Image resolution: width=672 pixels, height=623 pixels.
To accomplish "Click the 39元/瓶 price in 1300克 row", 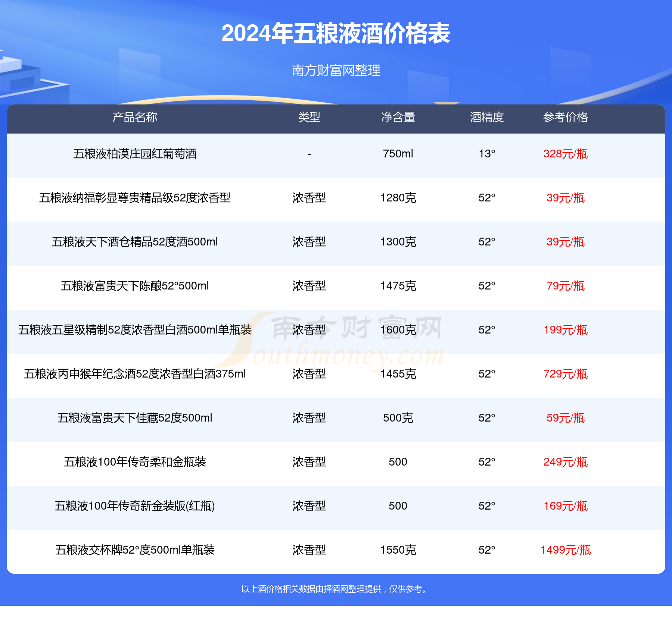I will (x=566, y=242).
